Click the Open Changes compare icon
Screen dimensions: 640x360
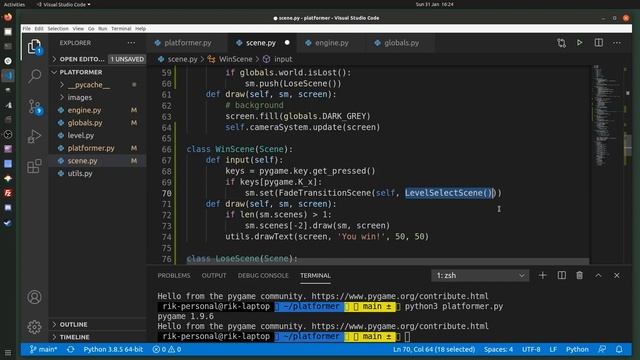pos(561,43)
